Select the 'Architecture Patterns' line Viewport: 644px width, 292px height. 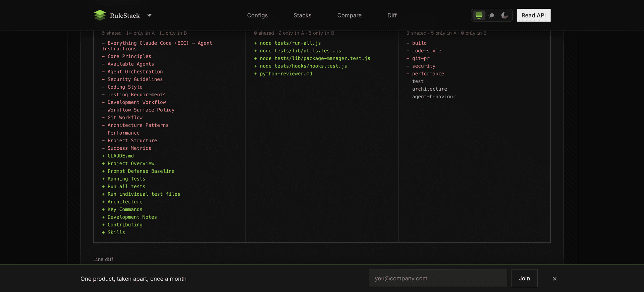[x=135, y=125]
